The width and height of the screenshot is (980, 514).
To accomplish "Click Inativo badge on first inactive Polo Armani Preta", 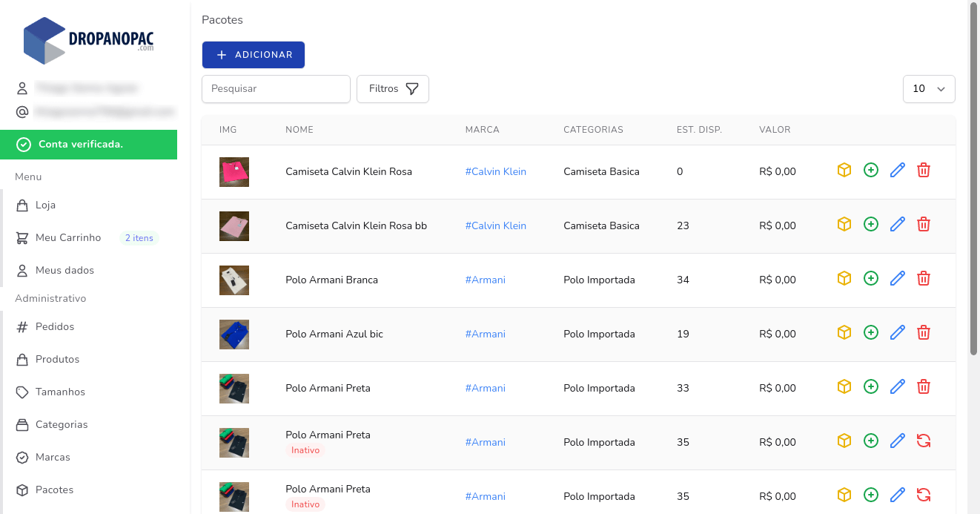I will tap(305, 450).
